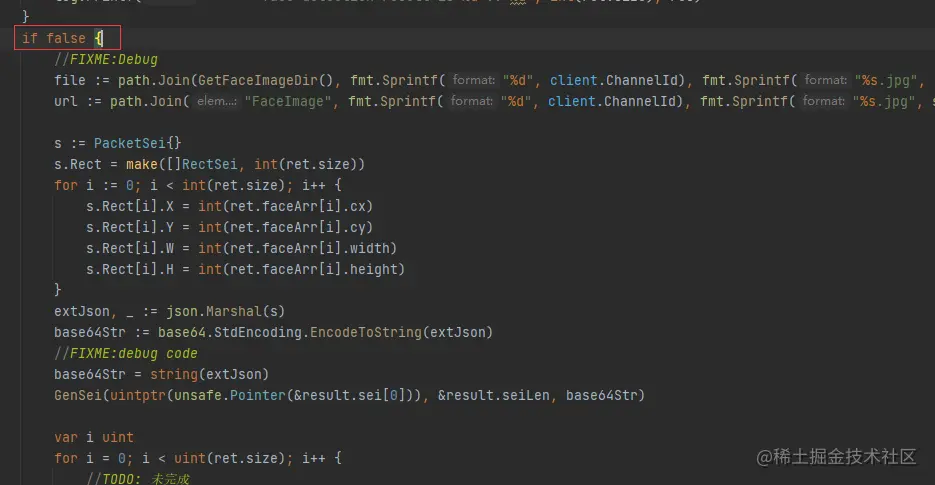Click 'ret.faceArr[i].width' expression

click(x=309, y=248)
